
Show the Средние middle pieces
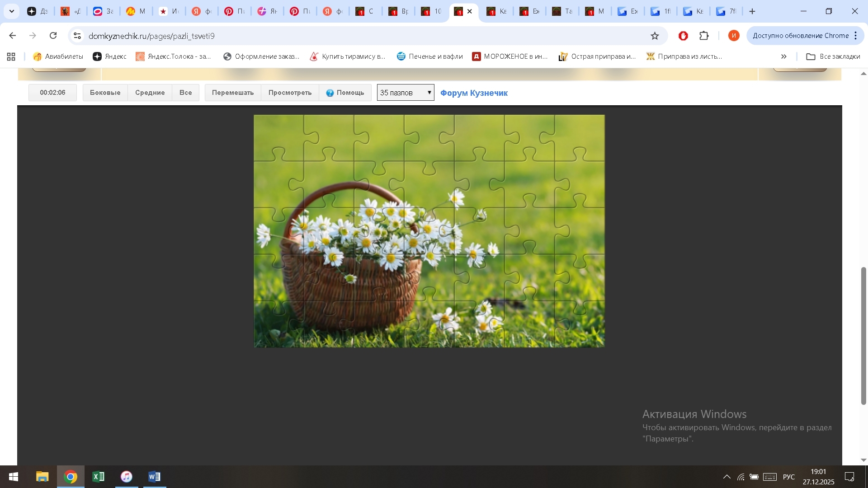click(150, 93)
